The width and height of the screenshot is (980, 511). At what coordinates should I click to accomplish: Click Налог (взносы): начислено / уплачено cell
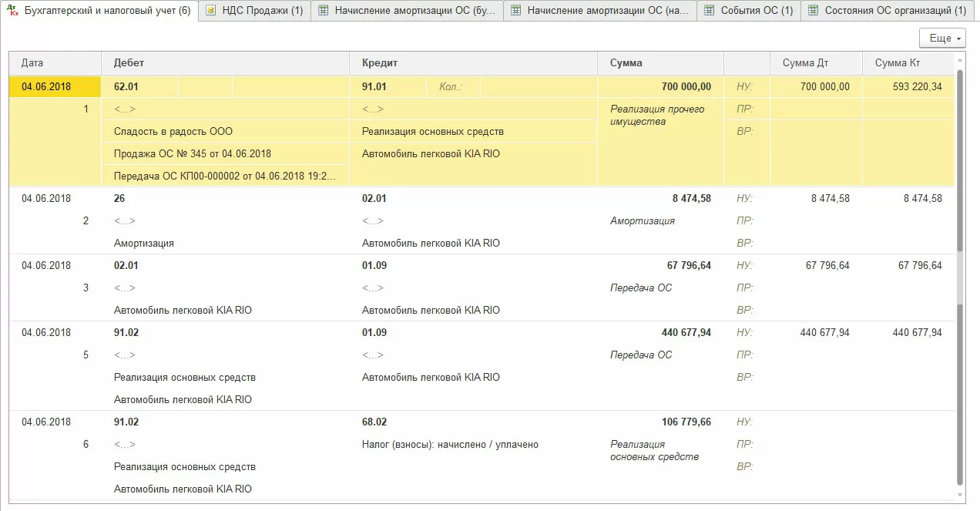[450, 445]
